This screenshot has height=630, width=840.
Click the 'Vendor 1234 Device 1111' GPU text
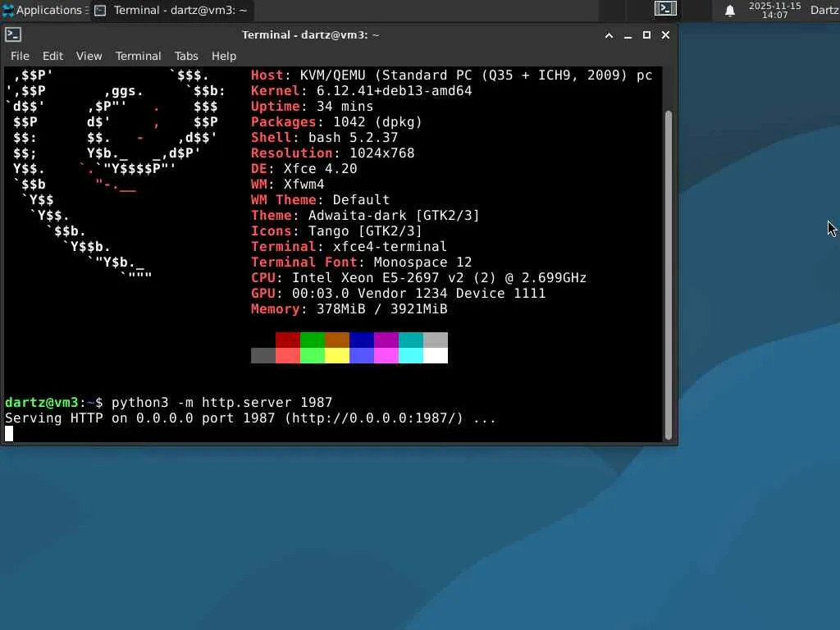click(452, 293)
